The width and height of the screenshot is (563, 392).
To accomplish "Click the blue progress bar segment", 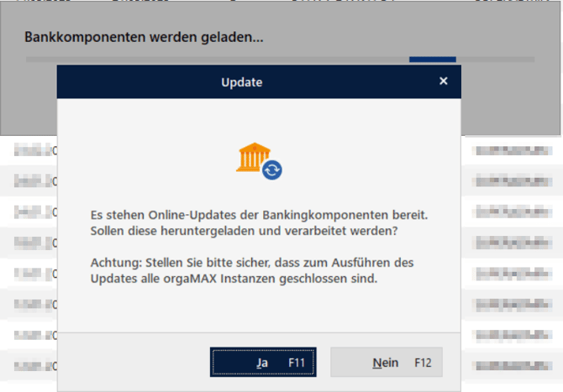I will (432, 60).
